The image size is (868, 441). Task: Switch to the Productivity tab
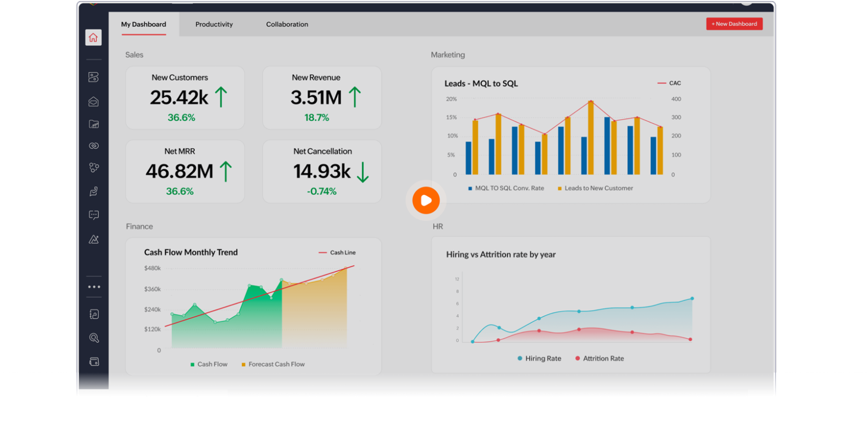click(x=214, y=24)
